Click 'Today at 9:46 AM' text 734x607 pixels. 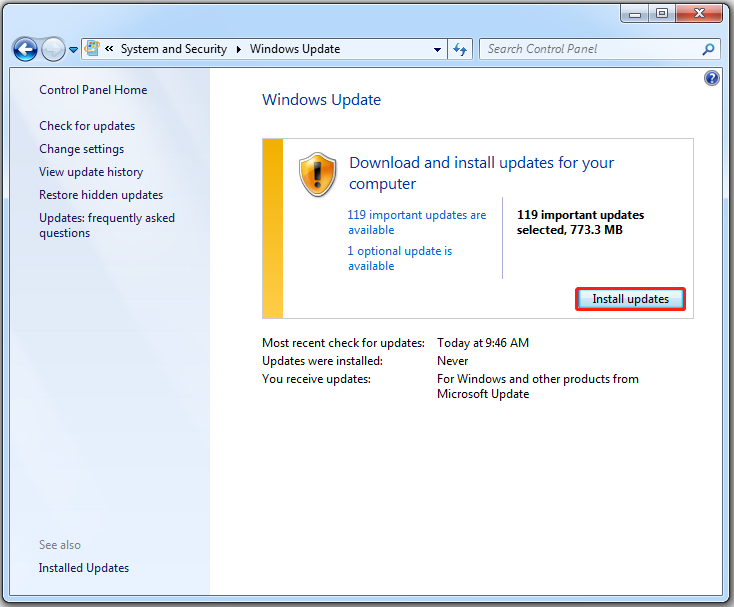[483, 343]
